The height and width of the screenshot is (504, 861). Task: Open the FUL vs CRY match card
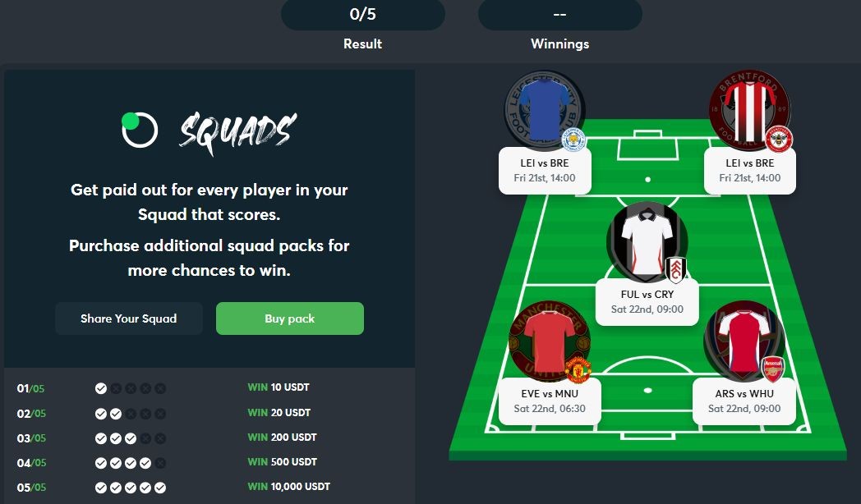pos(647,301)
